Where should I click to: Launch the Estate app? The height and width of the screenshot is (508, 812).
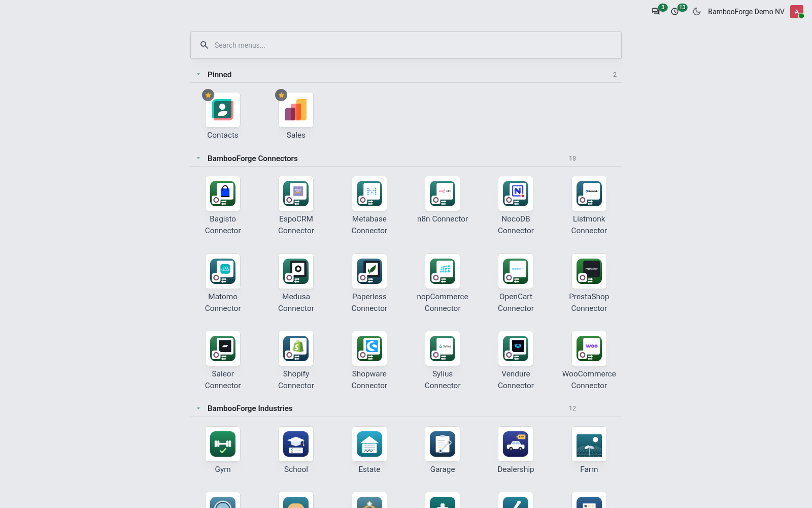tap(369, 444)
